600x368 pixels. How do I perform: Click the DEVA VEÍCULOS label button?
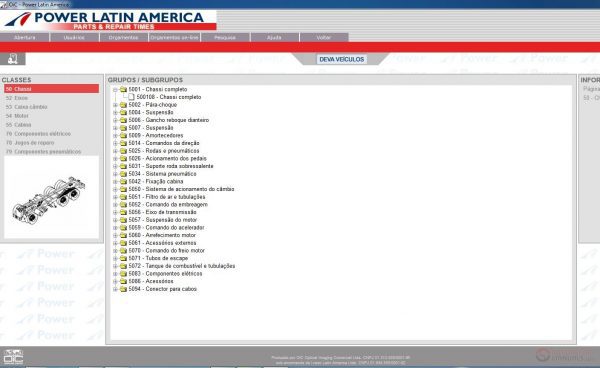pyautogui.click(x=342, y=59)
